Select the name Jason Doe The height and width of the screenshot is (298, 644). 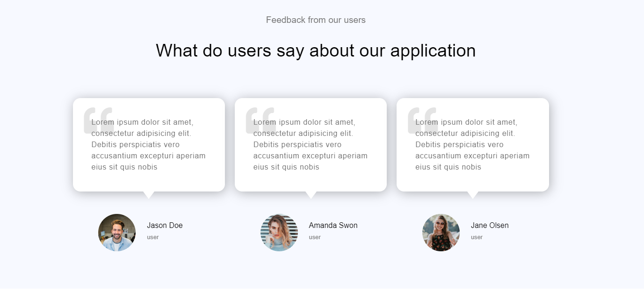click(x=165, y=225)
